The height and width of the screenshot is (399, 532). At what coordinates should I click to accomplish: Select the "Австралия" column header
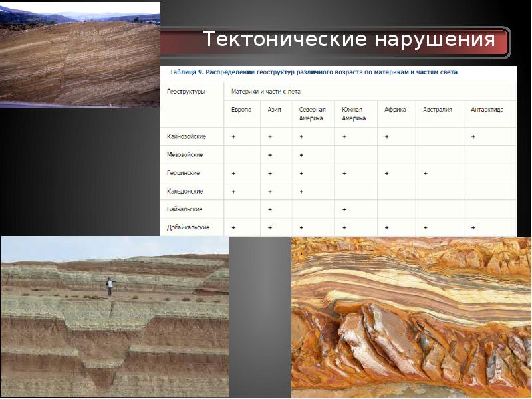pyautogui.click(x=438, y=110)
